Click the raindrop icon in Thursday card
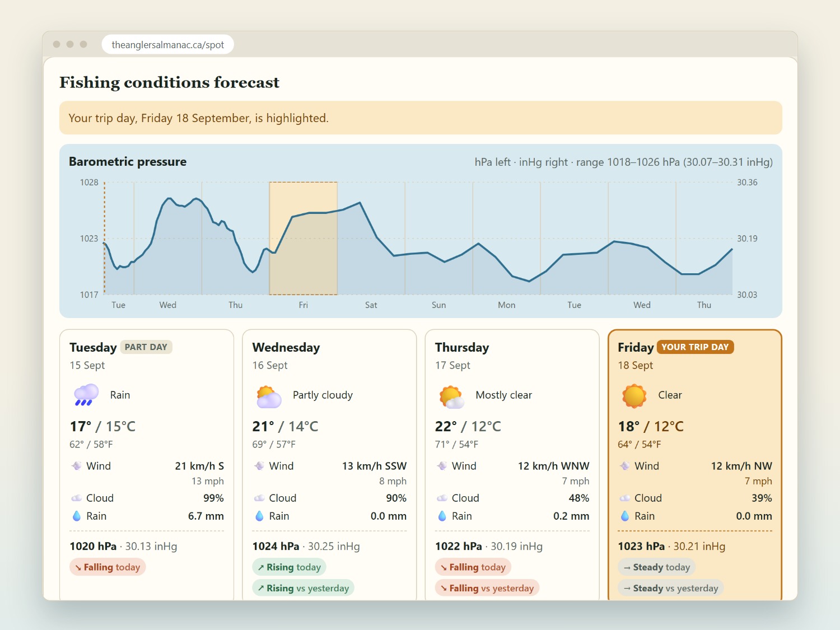 coord(442,516)
